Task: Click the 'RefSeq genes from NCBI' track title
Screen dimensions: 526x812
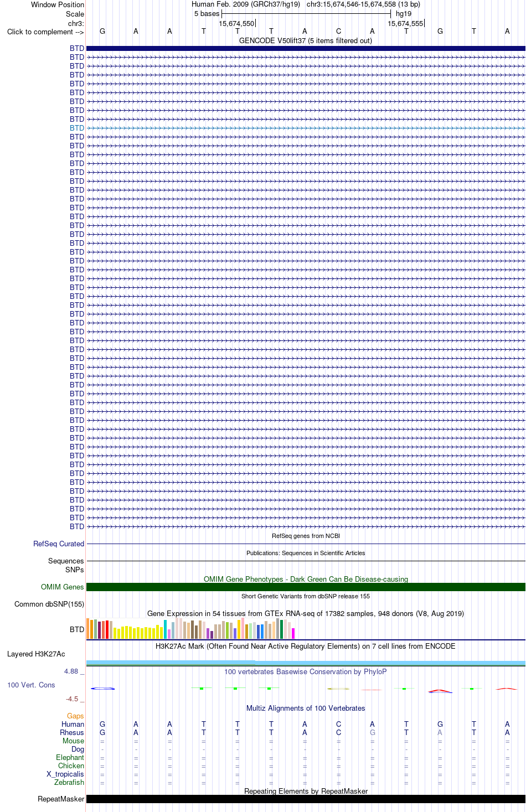Action: (x=306, y=536)
